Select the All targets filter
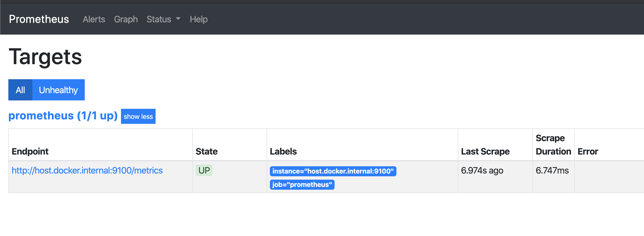Viewport: 644px width, 236px height. click(x=20, y=90)
